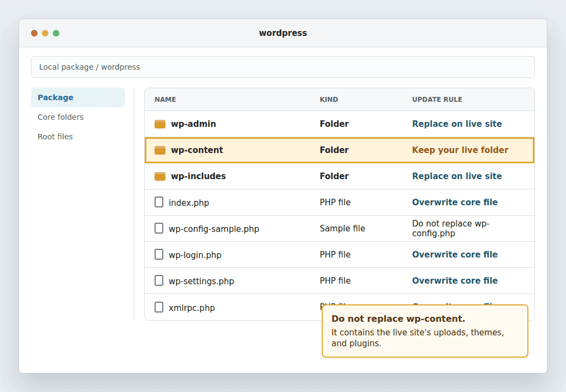Open wp-admin's Replace on live site rule

coord(457,124)
